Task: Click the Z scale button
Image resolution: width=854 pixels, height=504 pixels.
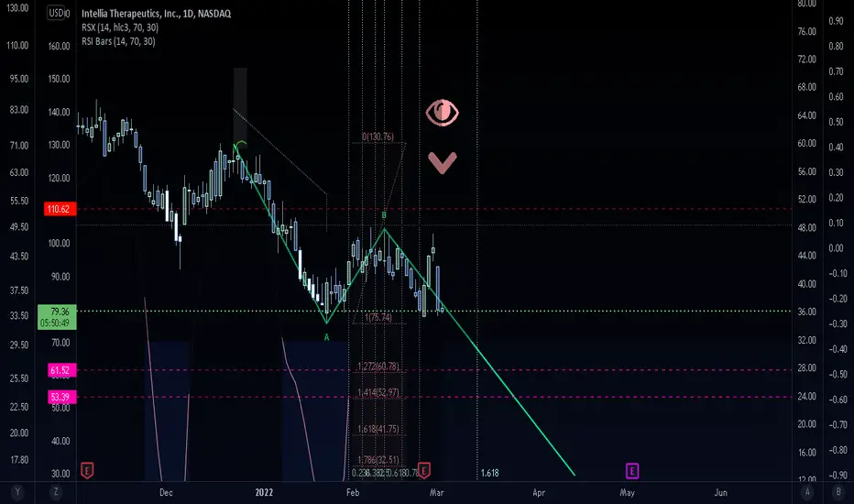Action: [x=56, y=492]
